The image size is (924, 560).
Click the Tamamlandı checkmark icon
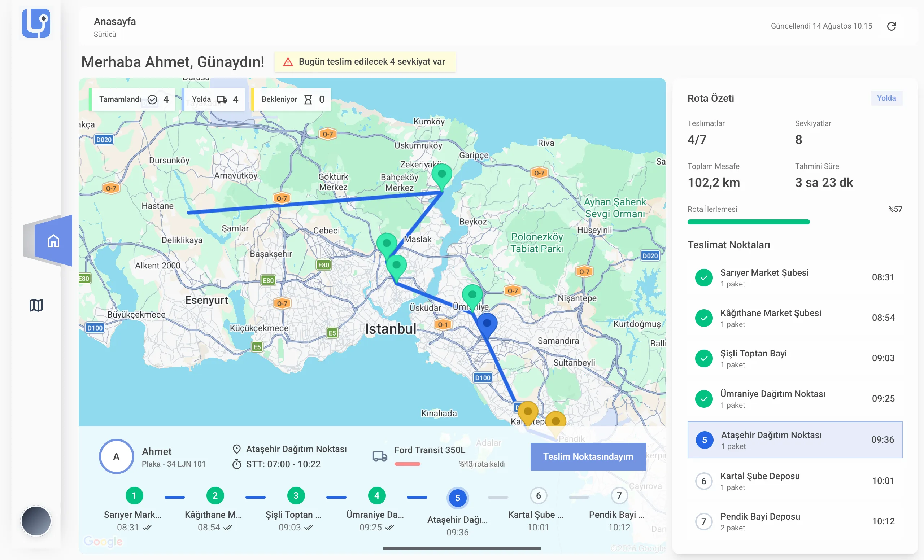[x=152, y=99]
